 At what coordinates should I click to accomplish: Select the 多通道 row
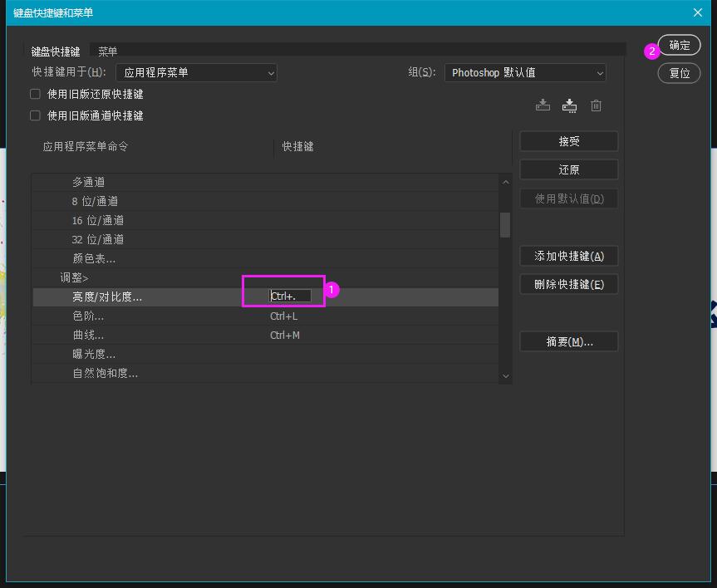coord(266,182)
